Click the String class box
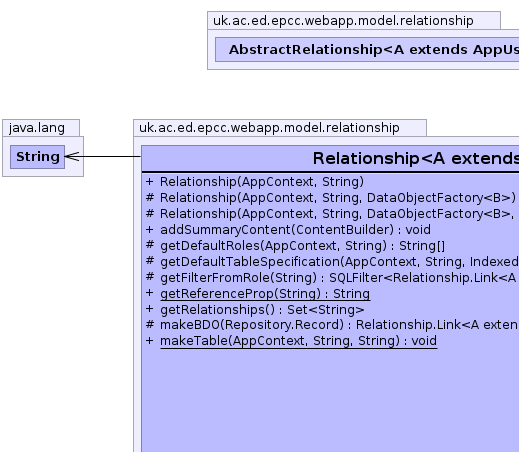 point(37,157)
